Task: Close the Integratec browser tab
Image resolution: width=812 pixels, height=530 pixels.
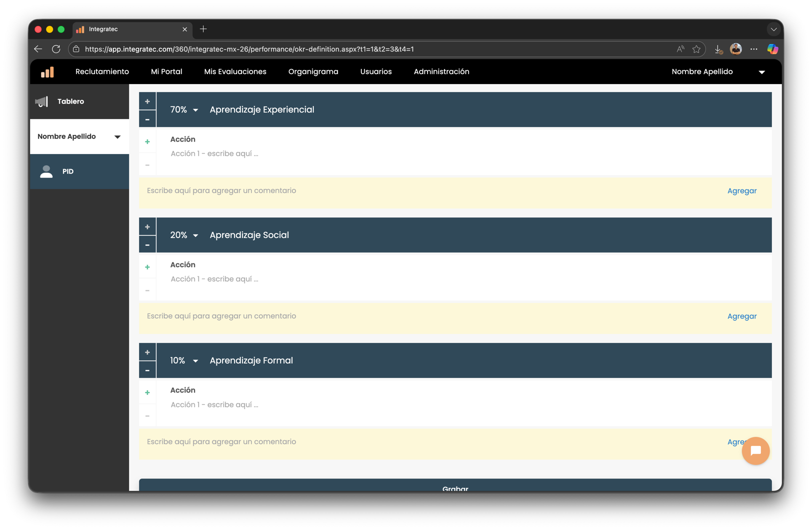Action: click(x=185, y=29)
